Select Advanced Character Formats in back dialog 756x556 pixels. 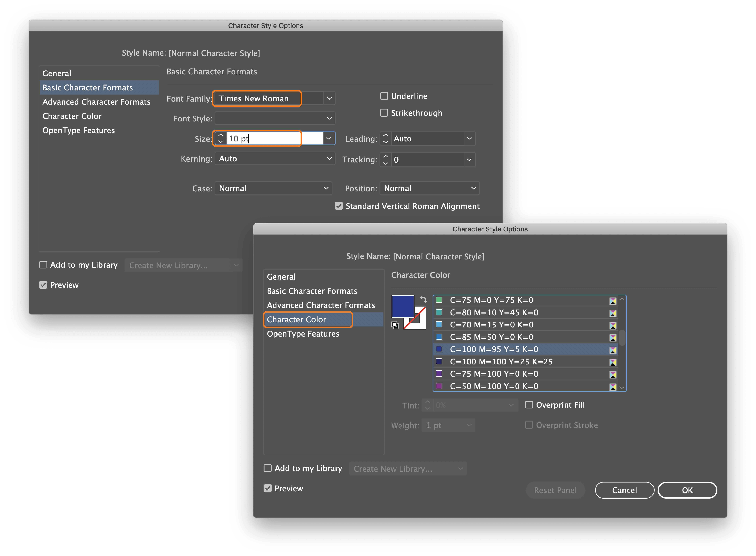pos(99,102)
